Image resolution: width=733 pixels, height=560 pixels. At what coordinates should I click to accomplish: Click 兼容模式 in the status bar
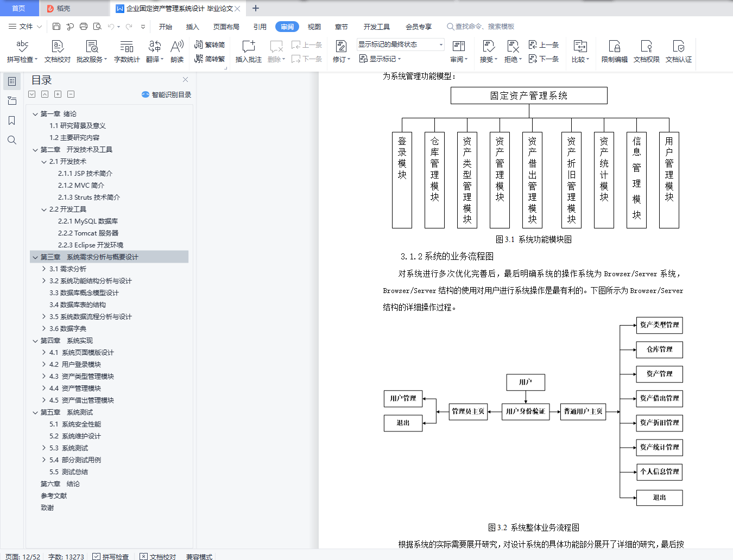coord(199,556)
